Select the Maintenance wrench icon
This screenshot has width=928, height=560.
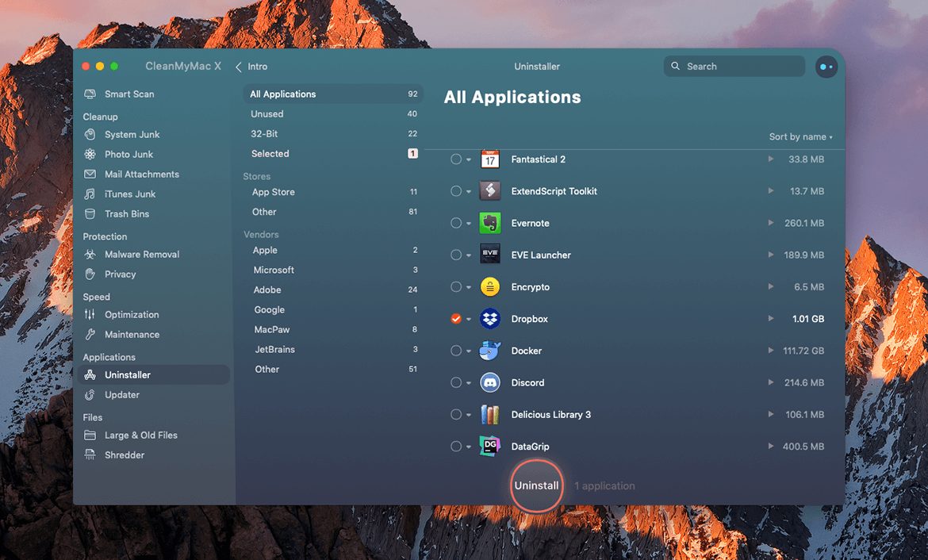click(90, 335)
